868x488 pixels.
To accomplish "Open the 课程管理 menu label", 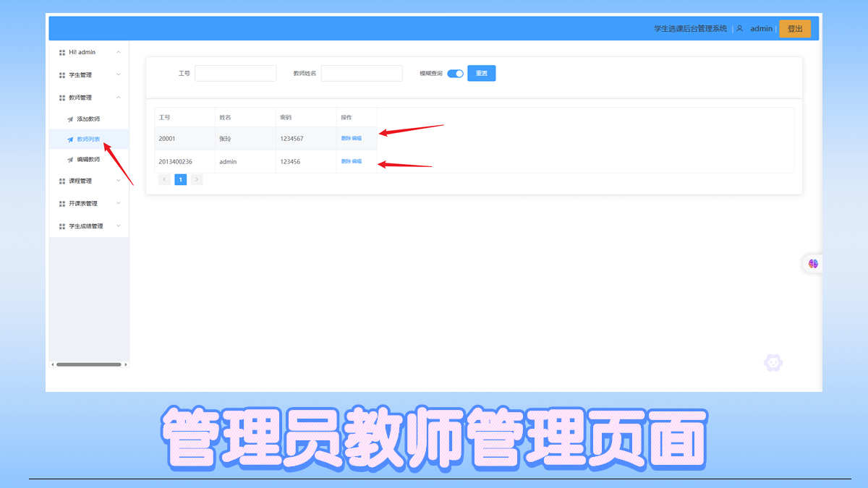I will tap(80, 181).
